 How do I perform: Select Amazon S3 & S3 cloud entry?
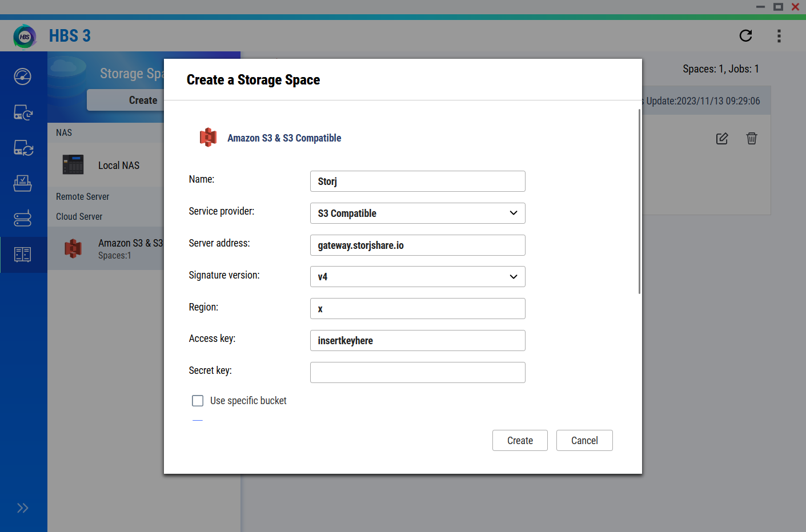[x=106, y=249]
